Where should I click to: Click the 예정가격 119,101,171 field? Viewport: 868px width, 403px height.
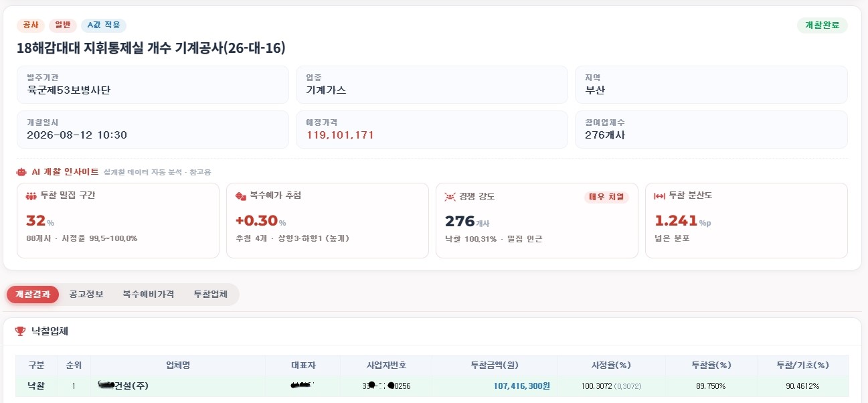[x=432, y=130]
